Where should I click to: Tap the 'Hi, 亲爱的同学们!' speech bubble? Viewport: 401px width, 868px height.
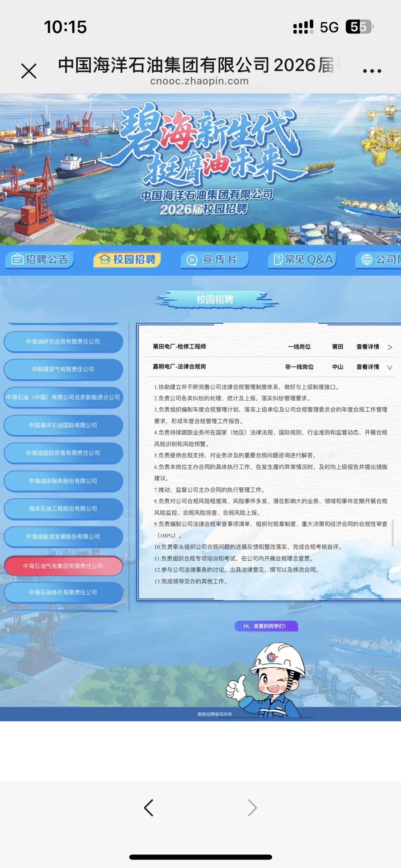(x=266, y=626)
